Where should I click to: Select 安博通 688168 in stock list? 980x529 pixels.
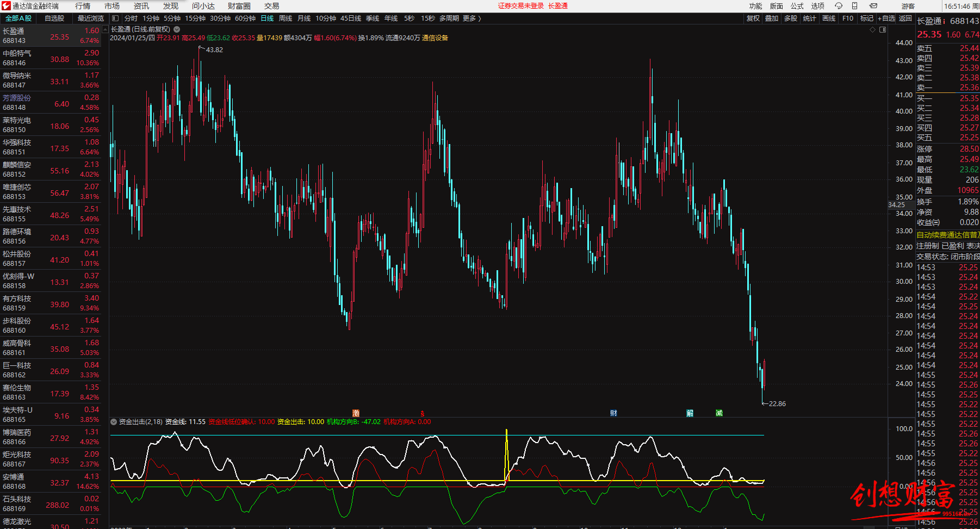click(51, 482)
